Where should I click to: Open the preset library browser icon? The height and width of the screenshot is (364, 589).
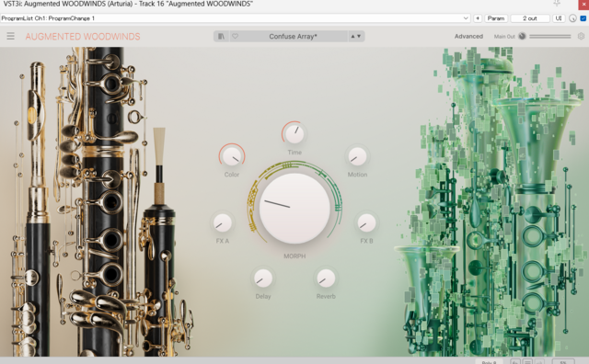pyautogui.click(x=221, y=36)
